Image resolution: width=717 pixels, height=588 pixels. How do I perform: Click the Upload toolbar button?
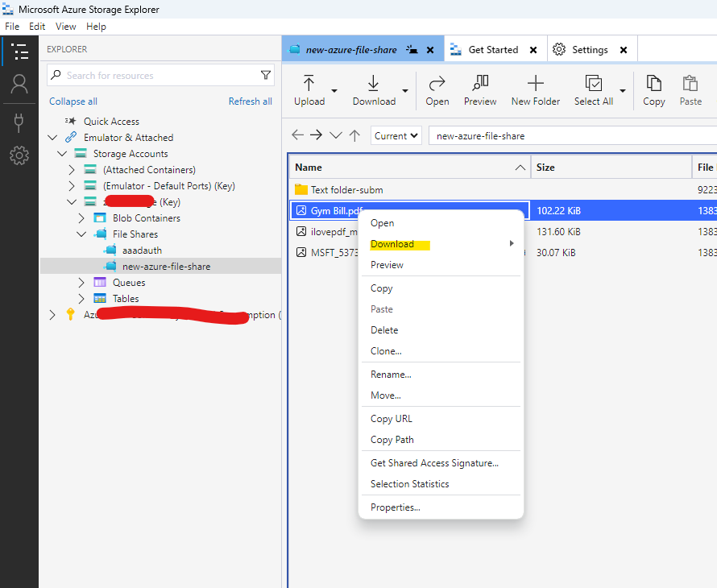point(309,90)
